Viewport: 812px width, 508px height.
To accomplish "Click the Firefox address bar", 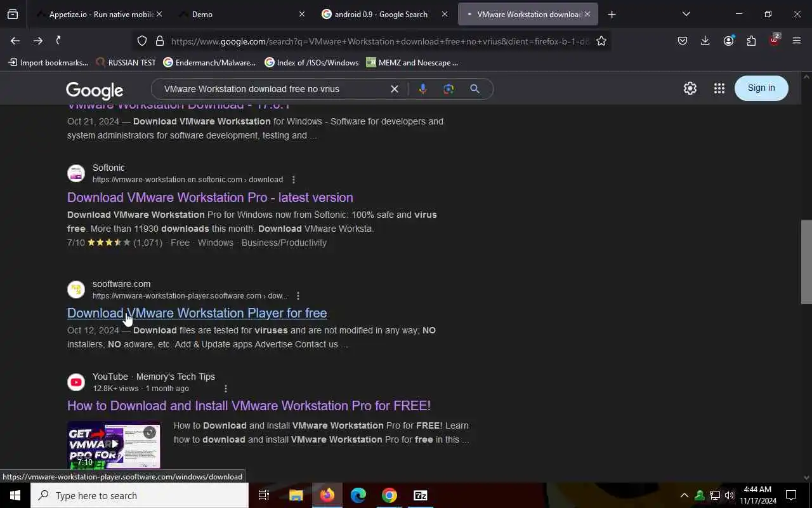I will click(379, 41).
